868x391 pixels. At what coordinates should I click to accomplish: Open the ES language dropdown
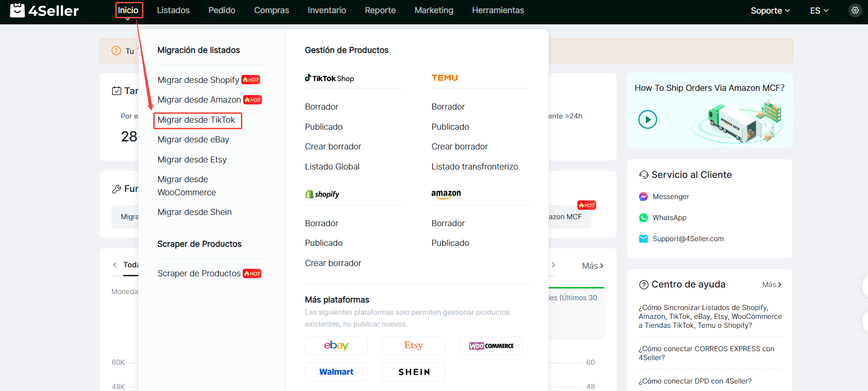point(819,10)
